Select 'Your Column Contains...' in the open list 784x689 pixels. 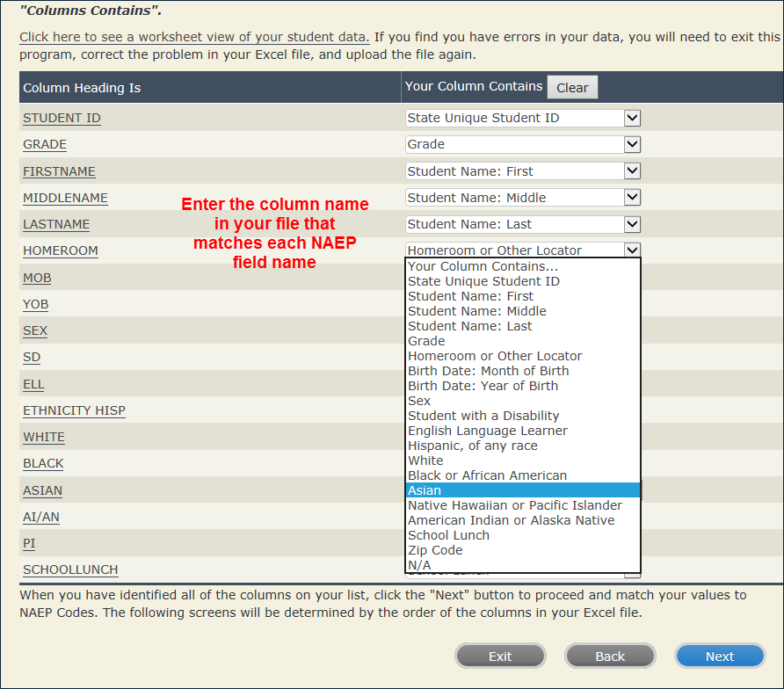point(523,266)
